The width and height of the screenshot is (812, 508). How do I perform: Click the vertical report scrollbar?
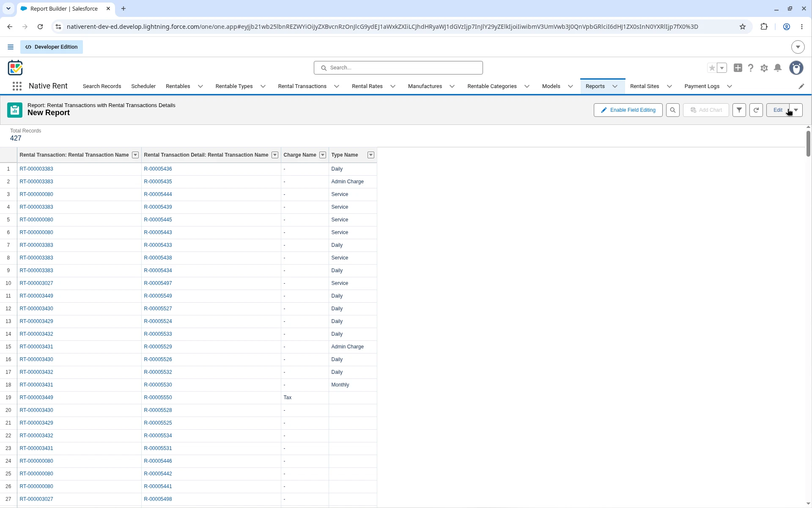tap(808, 144)
